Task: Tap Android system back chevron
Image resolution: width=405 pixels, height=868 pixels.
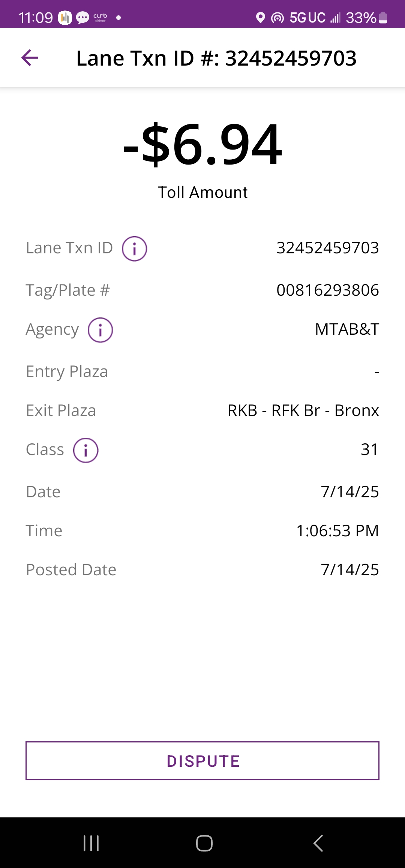Action: click(x=318, y=843)
